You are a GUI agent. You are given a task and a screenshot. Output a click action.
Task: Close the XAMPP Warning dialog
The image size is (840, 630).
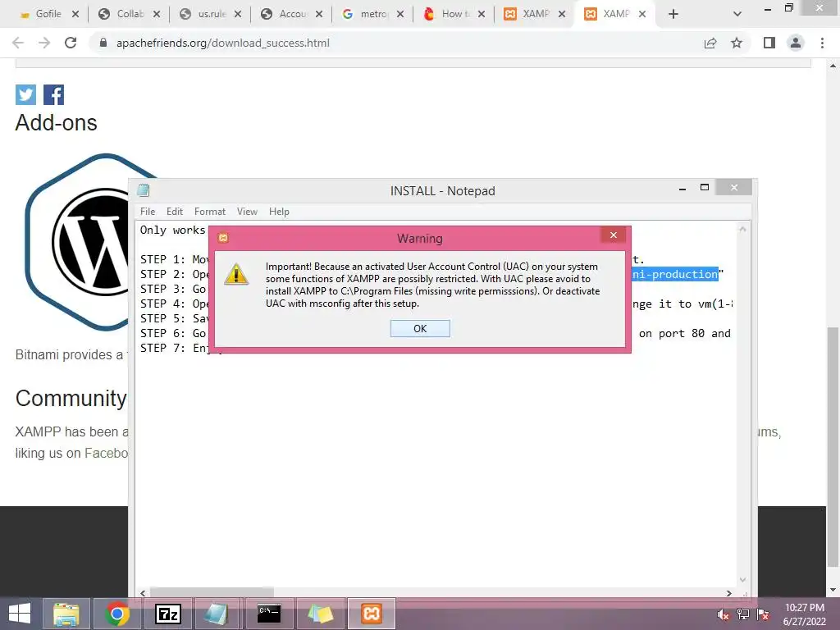click(614, 235)
